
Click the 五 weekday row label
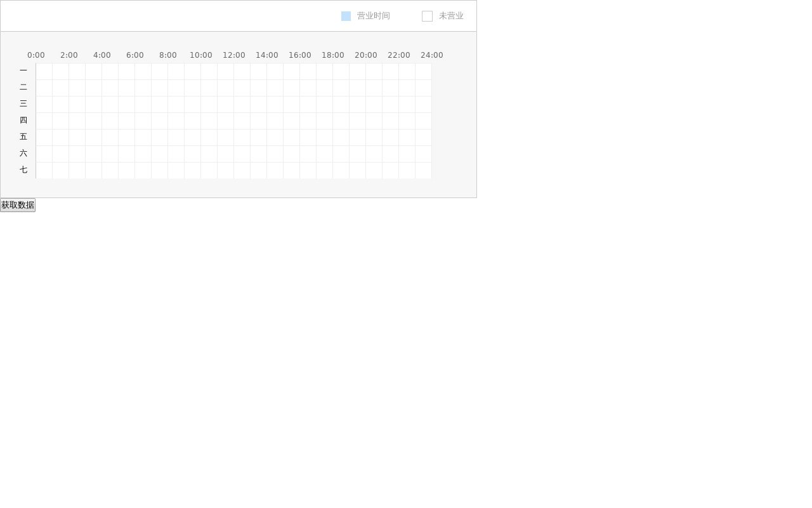click(23, 137)
